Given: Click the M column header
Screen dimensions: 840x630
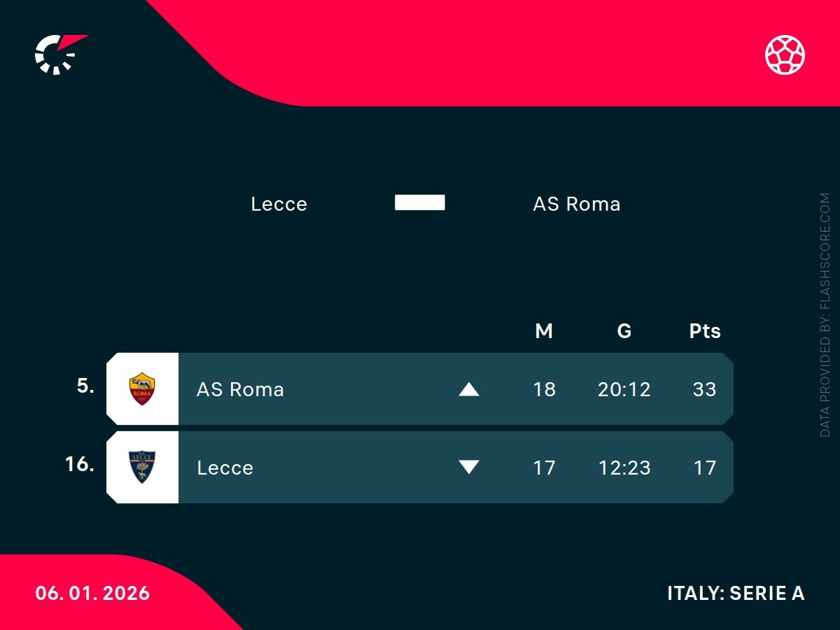Looking at the screenshot, I should (x=544, y=331).
